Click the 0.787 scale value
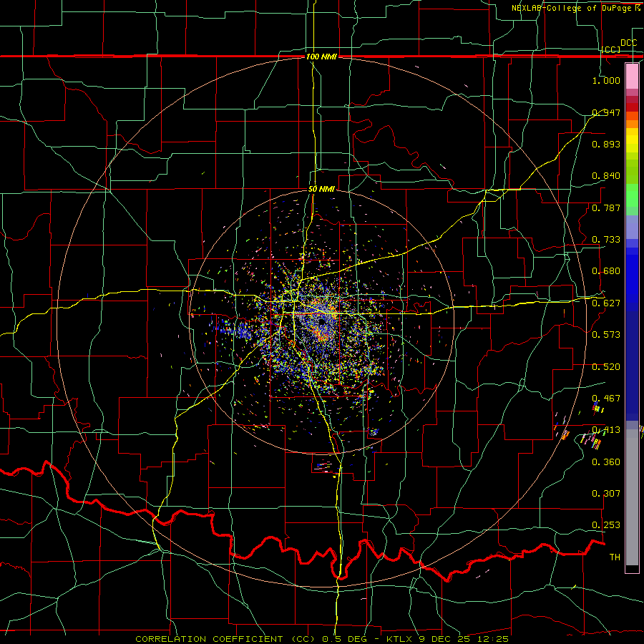This screenshot has height=644, width=644. pos(606,208)
